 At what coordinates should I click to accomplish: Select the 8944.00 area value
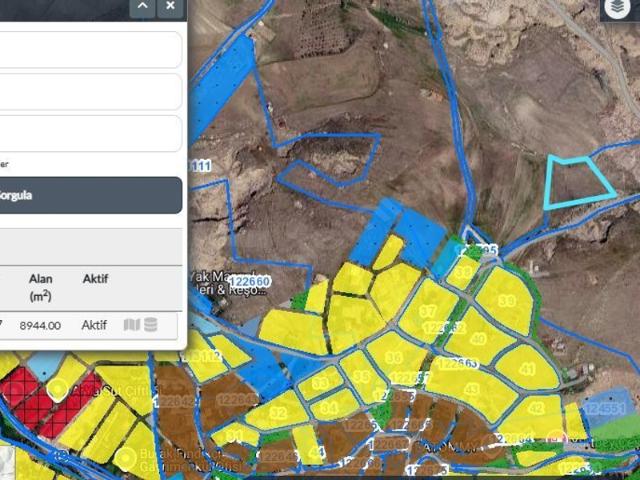coord(40,325)
